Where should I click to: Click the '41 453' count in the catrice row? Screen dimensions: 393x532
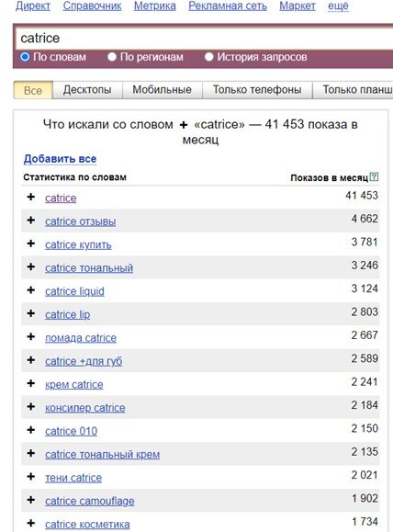(x=362, y=196)
